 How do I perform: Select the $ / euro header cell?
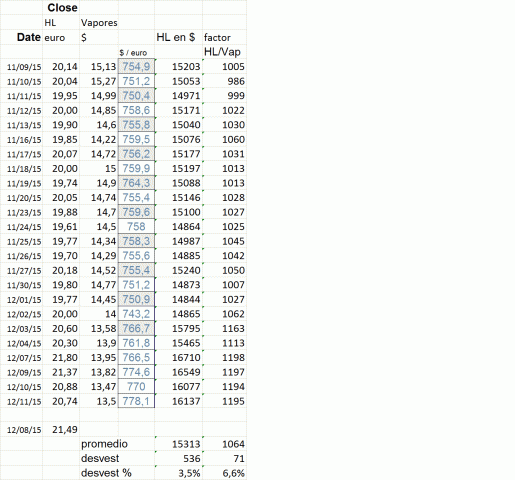pyautogui.click(x=133, y=53)
